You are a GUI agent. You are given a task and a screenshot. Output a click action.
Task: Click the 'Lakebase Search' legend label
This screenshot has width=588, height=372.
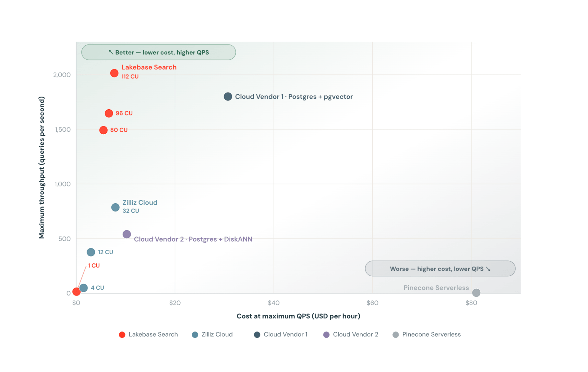(153, 335)
